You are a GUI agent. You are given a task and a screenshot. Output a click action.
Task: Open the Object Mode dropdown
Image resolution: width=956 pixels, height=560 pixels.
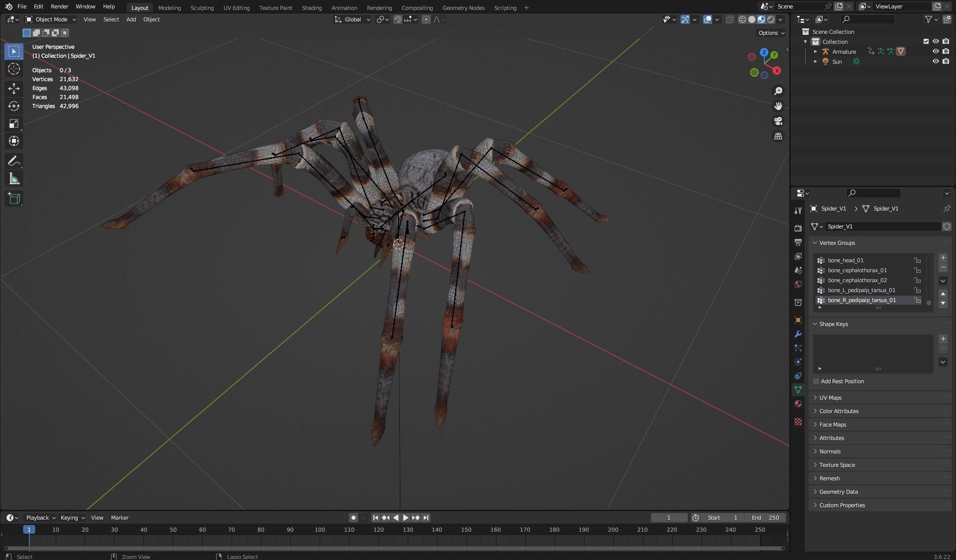click(51, 19)
